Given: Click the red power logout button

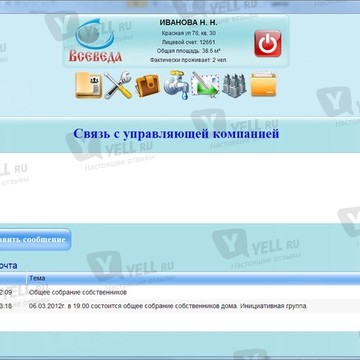Looking at the screenshot, I should point(268,44).
